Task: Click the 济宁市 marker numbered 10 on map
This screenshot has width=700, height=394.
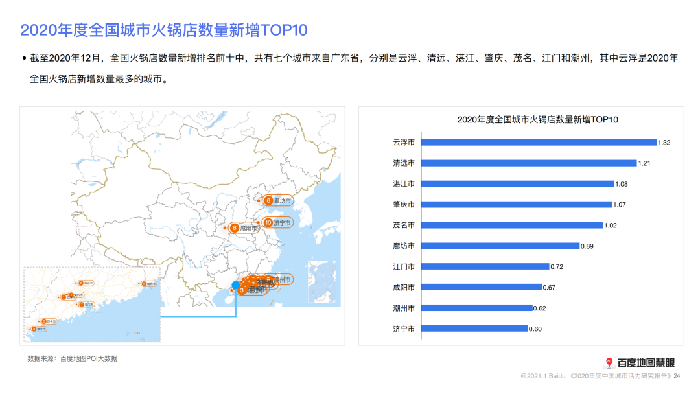Action: click(x=278, y=222)
